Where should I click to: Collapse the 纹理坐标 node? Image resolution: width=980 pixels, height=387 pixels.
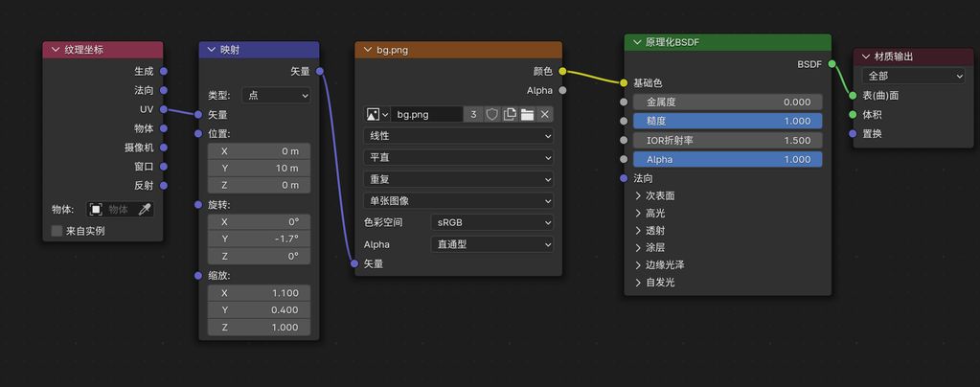tap(54, 50)
